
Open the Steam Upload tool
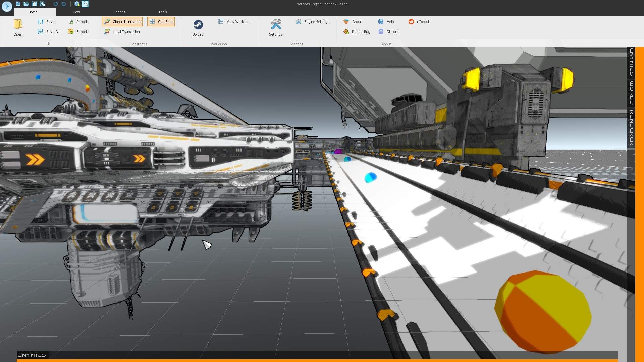(198, 27)
